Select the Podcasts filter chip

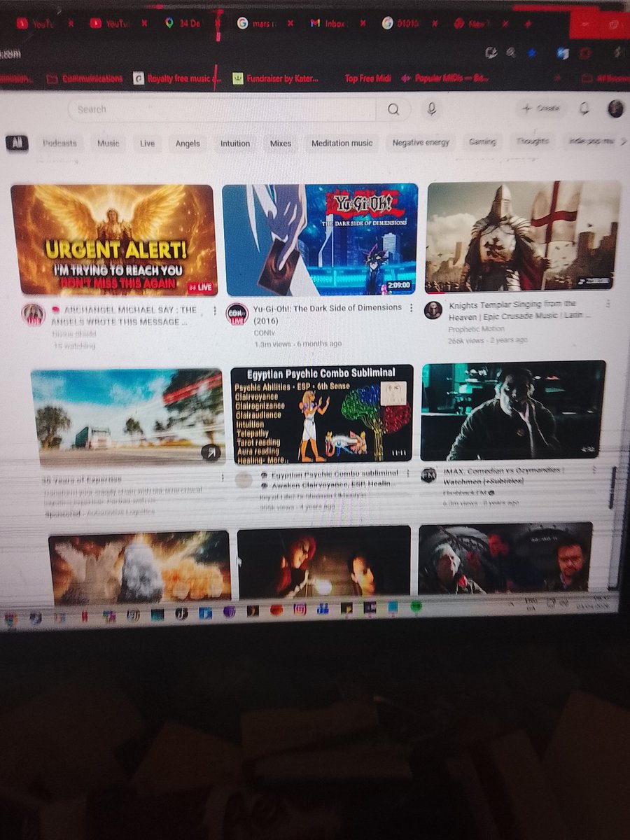click(59, 143)
